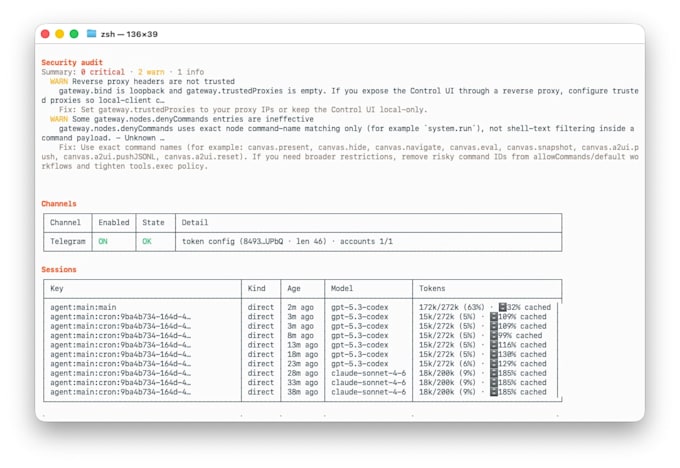Select "Some gateway.nodes.denyCommands entries are ineffective"
The image size is (680, 468).
tap(193, 119)
